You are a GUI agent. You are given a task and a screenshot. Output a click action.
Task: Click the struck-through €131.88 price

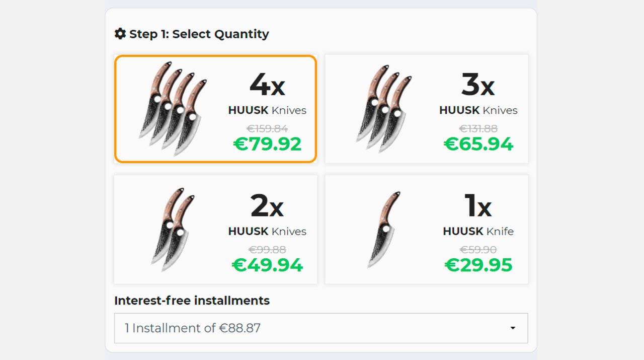pos(478,128)
